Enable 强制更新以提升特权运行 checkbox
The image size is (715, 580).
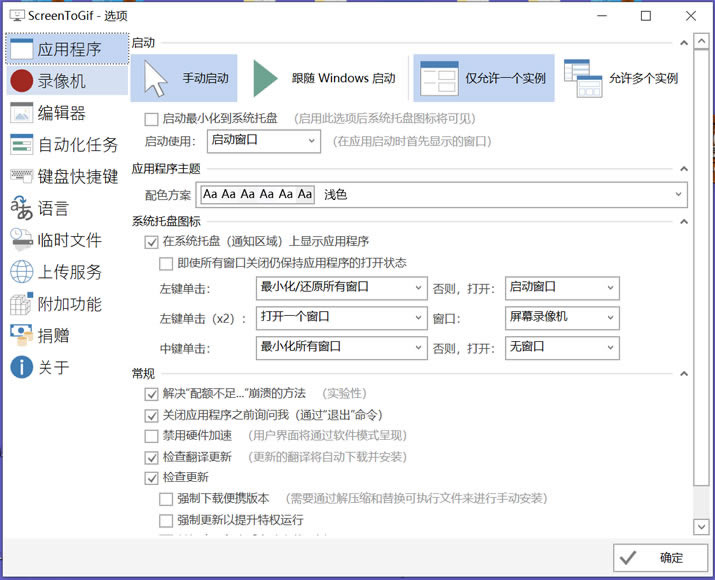166,520
